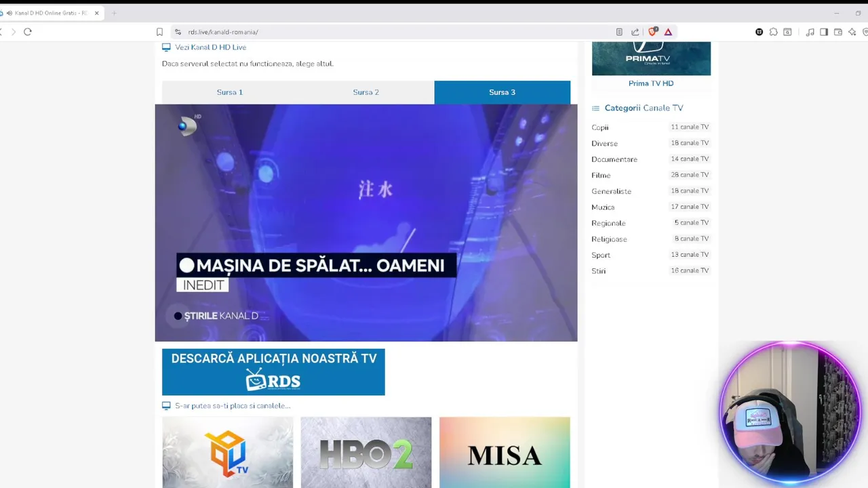Viewport: 868px width, 488px height.
Task: Open the Stiri category
Action: [598, 271]
